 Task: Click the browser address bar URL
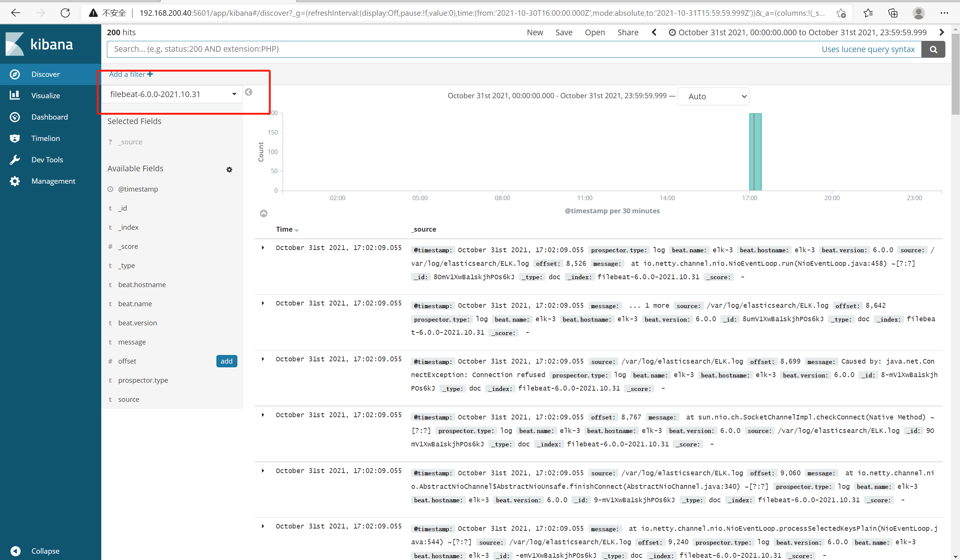(x=482, y=13)
